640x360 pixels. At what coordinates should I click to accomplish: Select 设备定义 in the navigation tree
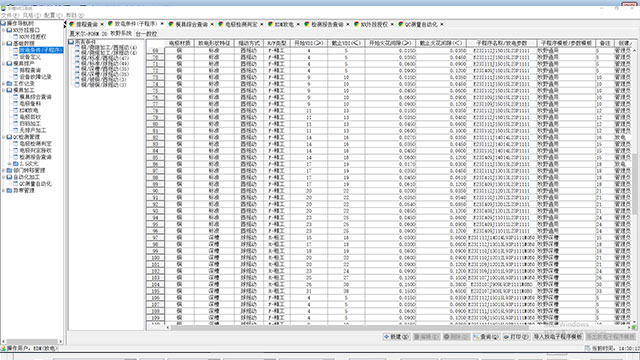30,57
